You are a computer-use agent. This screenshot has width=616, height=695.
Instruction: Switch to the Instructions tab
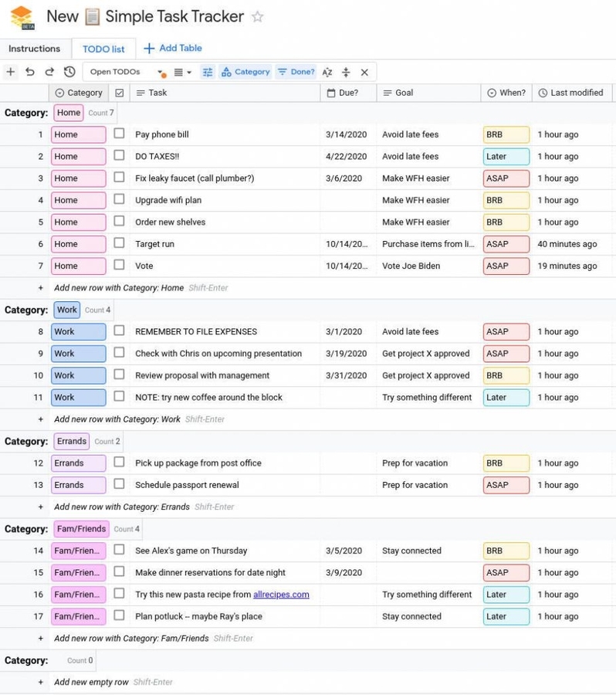(36, 48)
